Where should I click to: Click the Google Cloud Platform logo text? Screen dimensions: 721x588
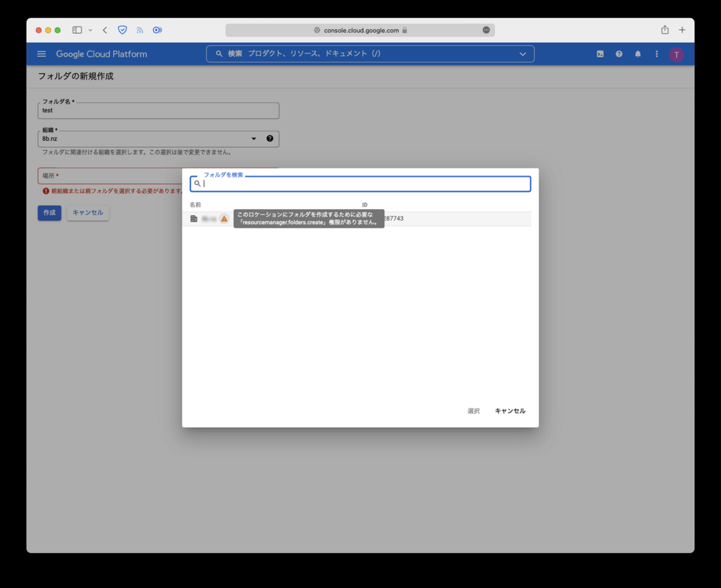click(101, 54)
